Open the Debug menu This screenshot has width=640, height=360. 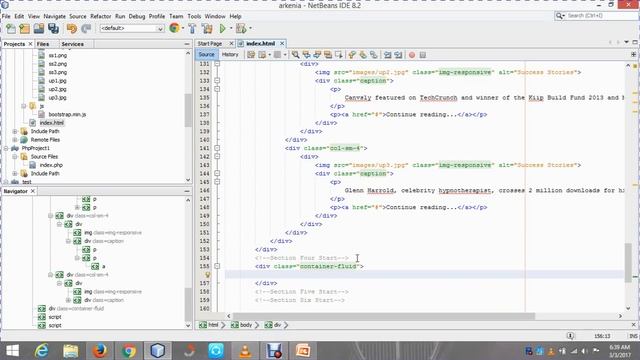[137, 16]
